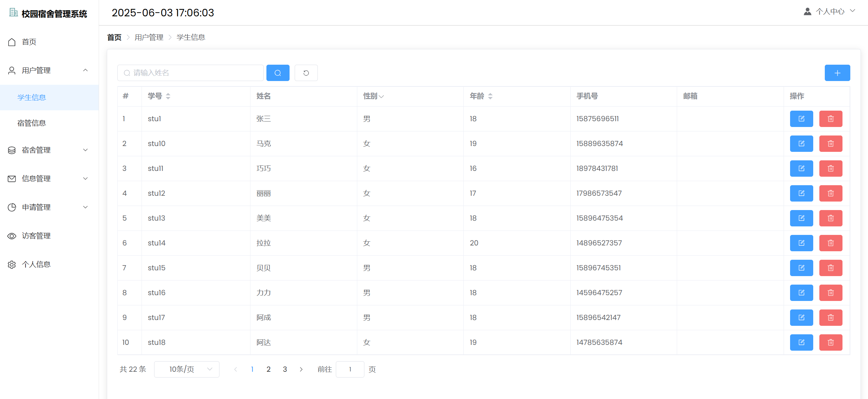Click the reset refresh icon button
The image size is (868, 399).
pos(306,73)
